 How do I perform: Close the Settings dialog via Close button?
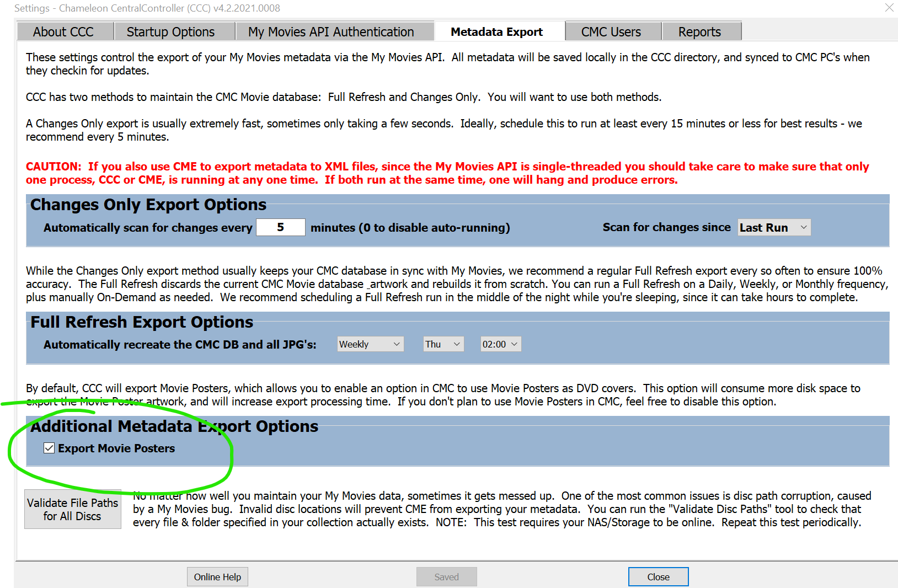[x=658, y=577]
